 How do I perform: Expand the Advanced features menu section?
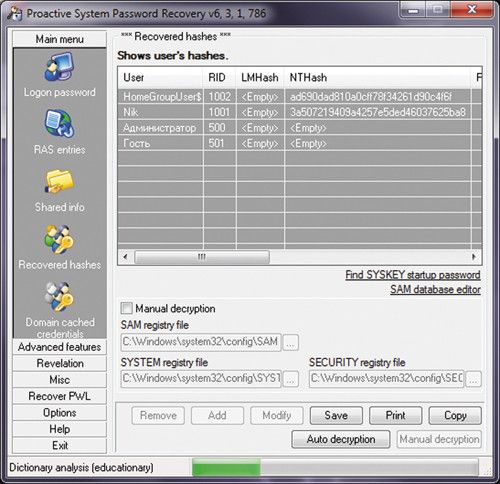59,347
